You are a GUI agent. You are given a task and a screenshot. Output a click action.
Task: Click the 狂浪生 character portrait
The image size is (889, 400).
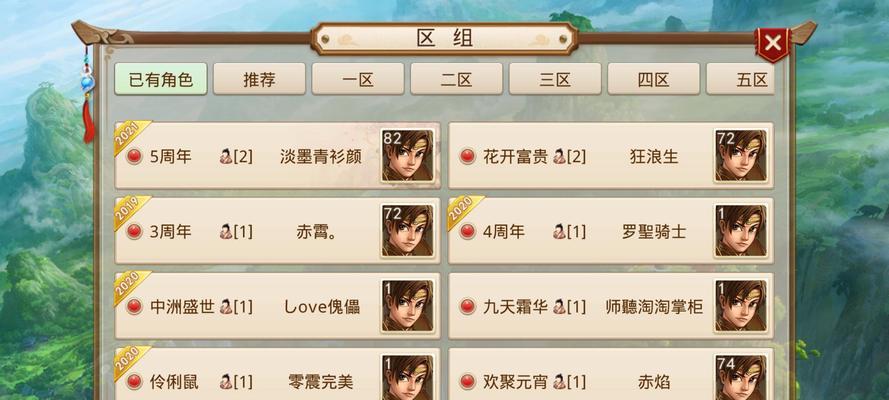click(x=740, y=156)
